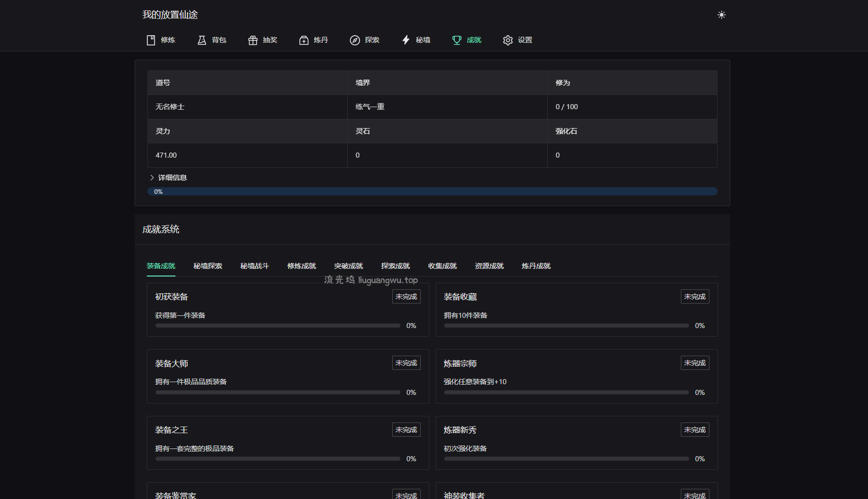Click 未完成 tag on 初获装备 card

point(406,296)
